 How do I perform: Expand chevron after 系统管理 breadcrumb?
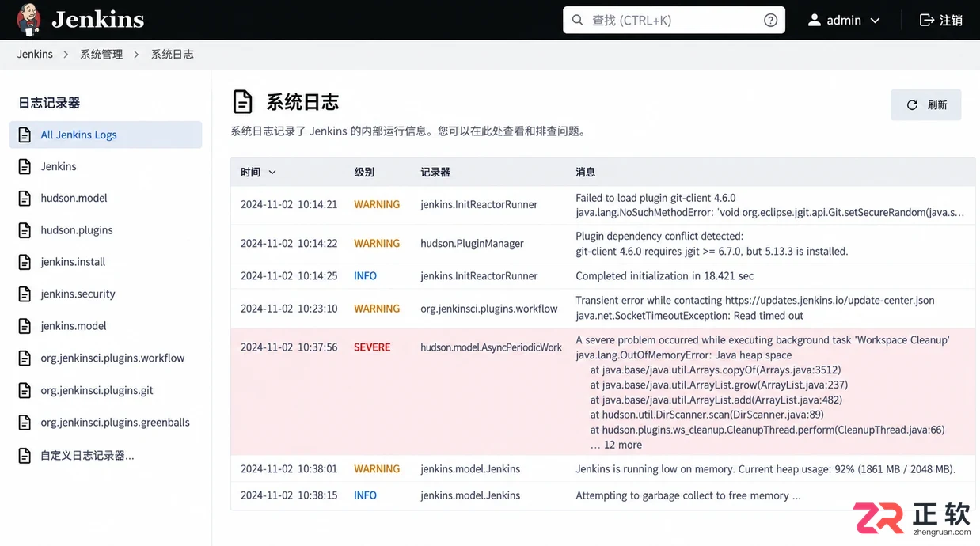pos(136,55)
